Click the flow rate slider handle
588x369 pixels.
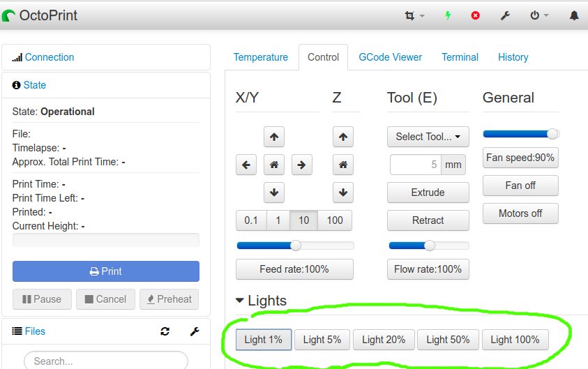tap(430, 246)
